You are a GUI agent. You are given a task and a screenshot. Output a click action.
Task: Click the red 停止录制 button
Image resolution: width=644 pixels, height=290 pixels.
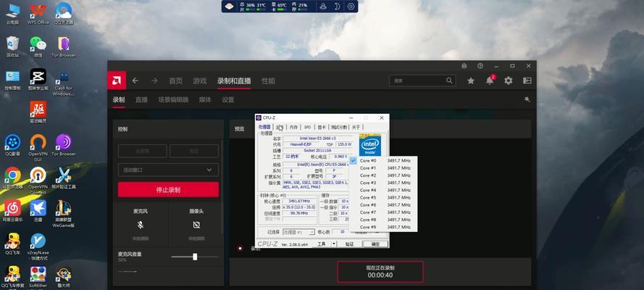pos(168,190)
